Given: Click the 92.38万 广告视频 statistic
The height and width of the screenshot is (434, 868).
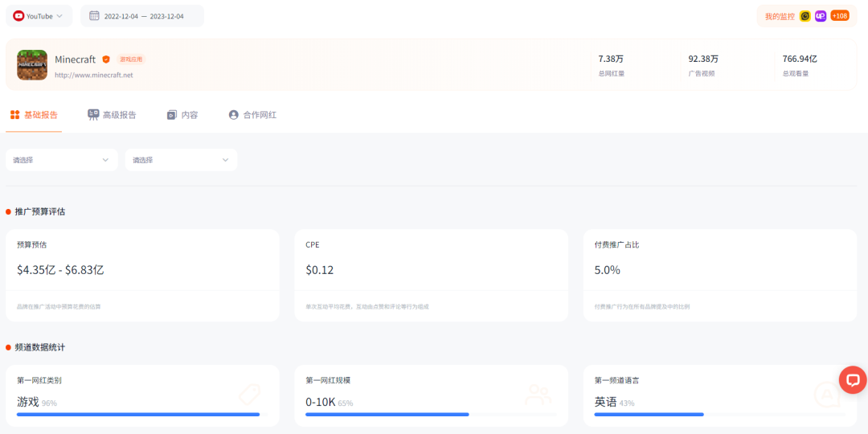Looking at the screenshot, I should pyautogui.click(x=703, y=65).
